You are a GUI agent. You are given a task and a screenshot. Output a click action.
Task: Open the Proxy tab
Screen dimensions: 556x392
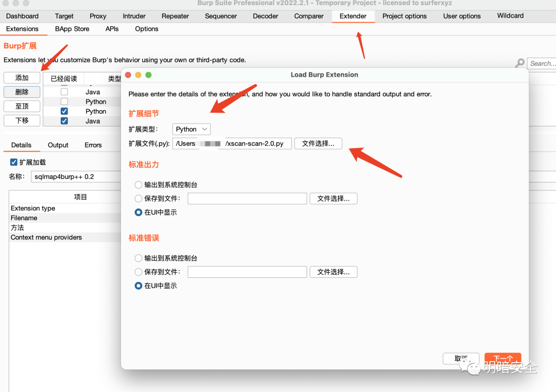pyautogui.click(x=98, y=16)
